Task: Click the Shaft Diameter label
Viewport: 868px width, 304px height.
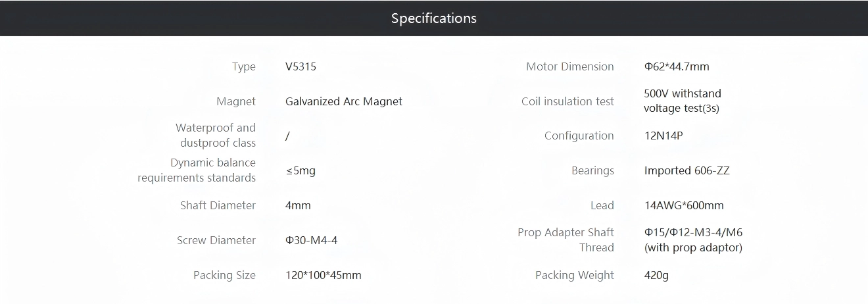Action: [218, 205]
